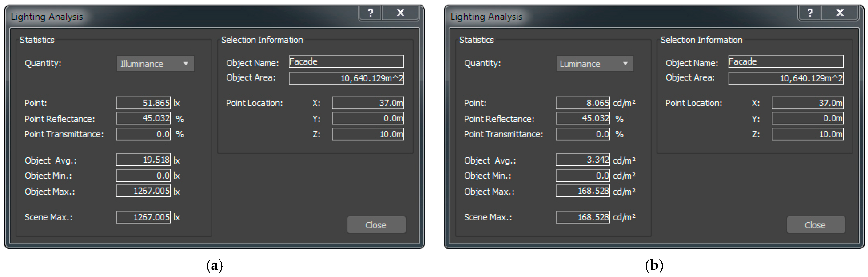Click Object Avg. field showing 19.518

[x=143, y=160]
